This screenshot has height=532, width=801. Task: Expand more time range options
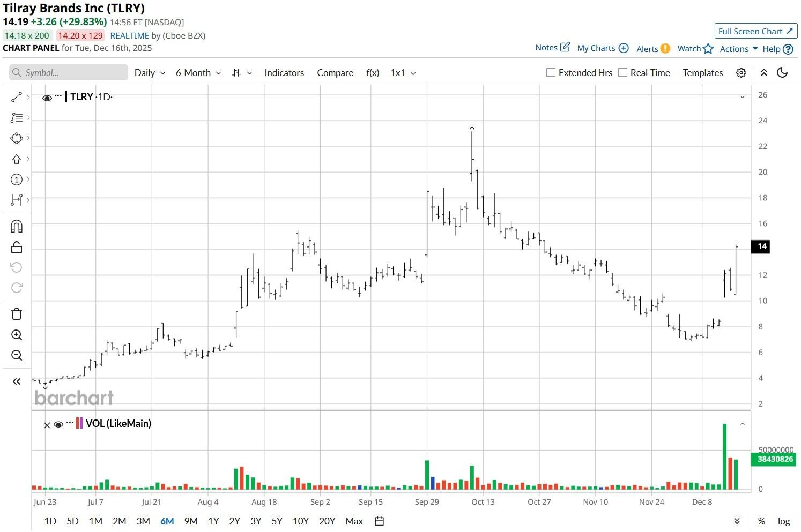click(737, 521)
